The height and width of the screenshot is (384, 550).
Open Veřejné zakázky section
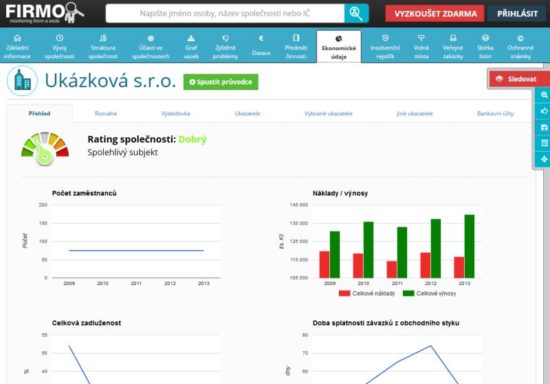[453, 47]
